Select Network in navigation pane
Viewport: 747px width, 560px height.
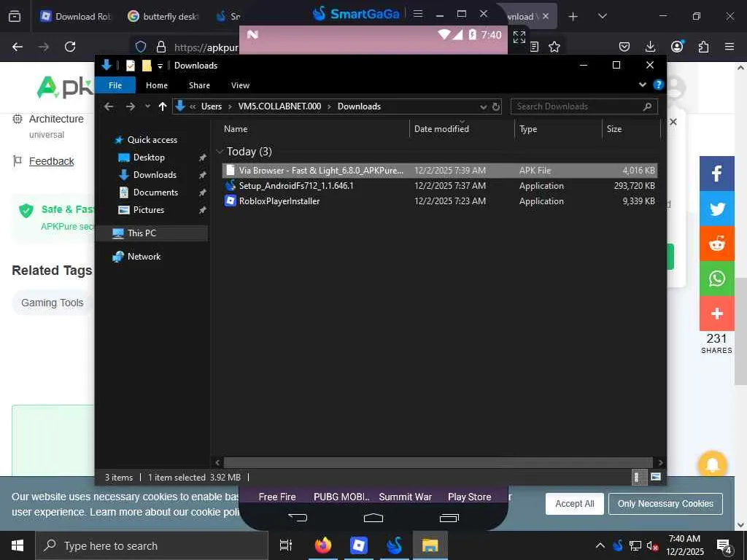pyautogui.click(x=144, y=257)
